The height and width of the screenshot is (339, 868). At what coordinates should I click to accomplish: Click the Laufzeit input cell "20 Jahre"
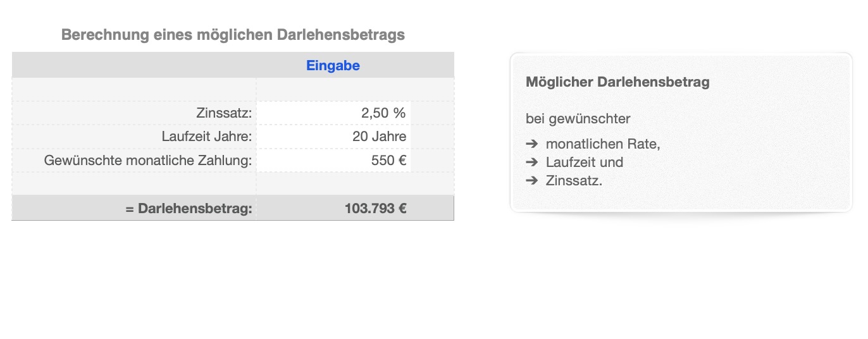point(334,137)
